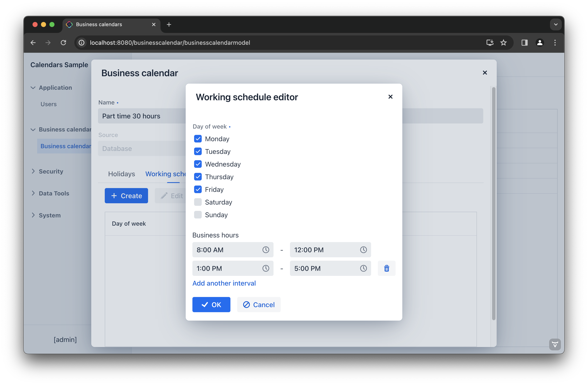Enable the Saturday checkbox
Viewport: 588px width, 385px height.
point(198,202)
